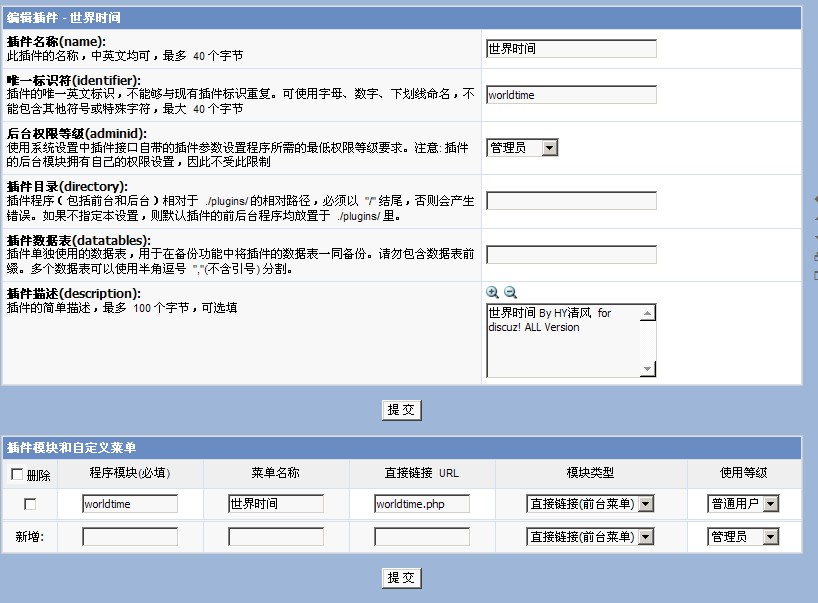Edit direct link URL field worldtime.php
Image resolution: width=818 pixels, height=603 pixels.
(x=422, y=504)
